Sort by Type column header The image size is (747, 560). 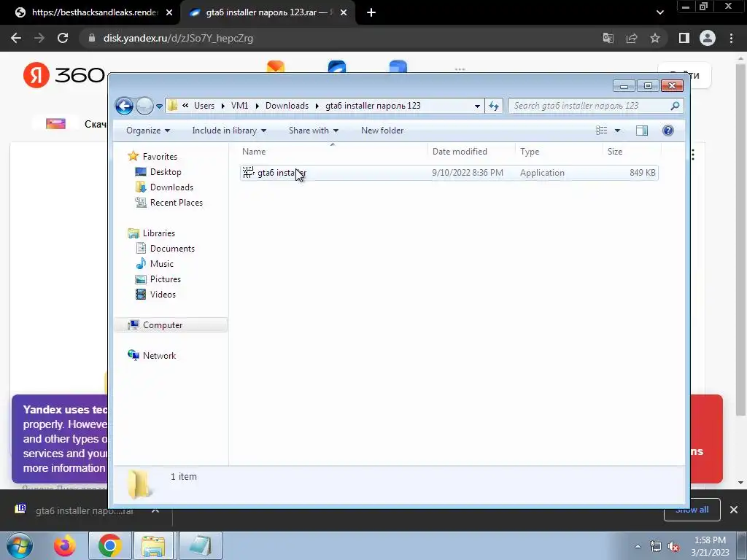coord(559,152)
